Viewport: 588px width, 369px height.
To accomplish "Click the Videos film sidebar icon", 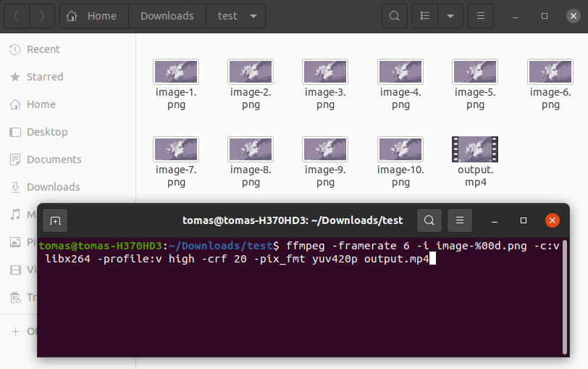I will pos(15,270).
